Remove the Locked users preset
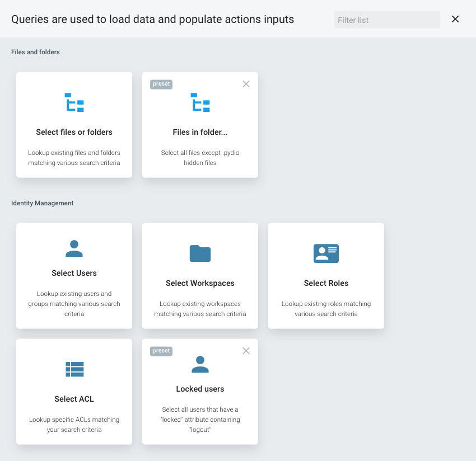The width and height of the screenshot is (476, 461). coord(246,350)
